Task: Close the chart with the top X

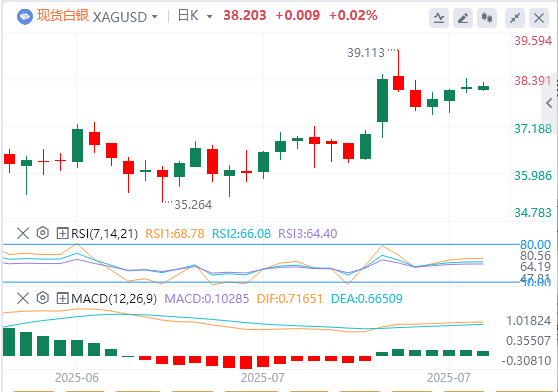Action: [x=539, y=17]
